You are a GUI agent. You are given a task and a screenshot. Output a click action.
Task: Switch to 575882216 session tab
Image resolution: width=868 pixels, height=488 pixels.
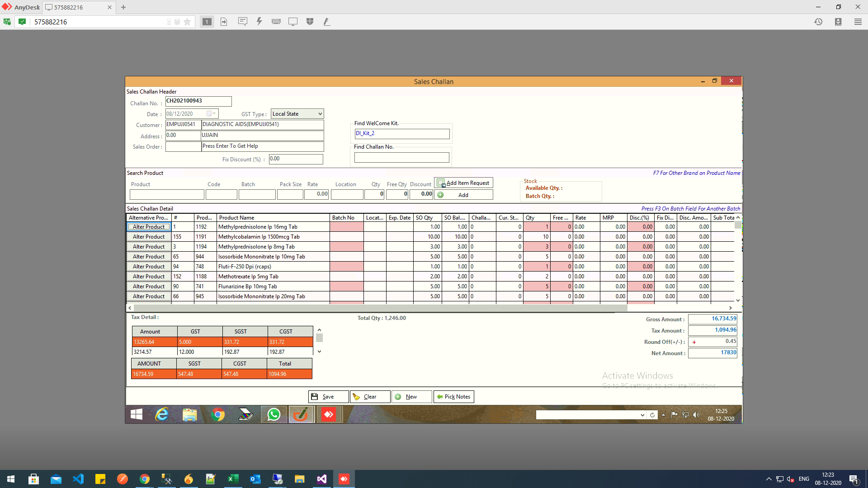point(68,7)
